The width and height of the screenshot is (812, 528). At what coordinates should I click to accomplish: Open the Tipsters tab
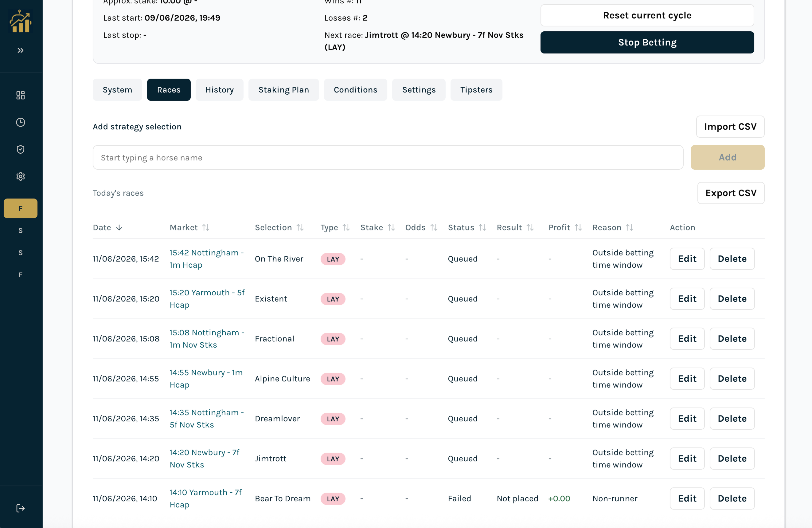(476, 90)
